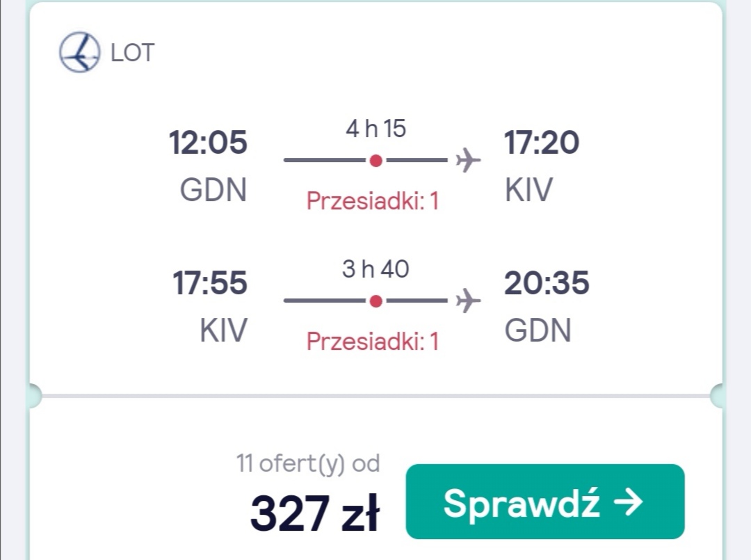751x560 pixels.
Task: Click the outbound KIV destination airport code
Action: [528, 190]
